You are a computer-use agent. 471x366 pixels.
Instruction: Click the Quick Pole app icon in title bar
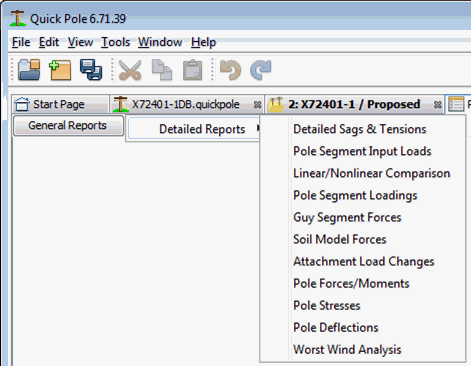coord(18,18)
